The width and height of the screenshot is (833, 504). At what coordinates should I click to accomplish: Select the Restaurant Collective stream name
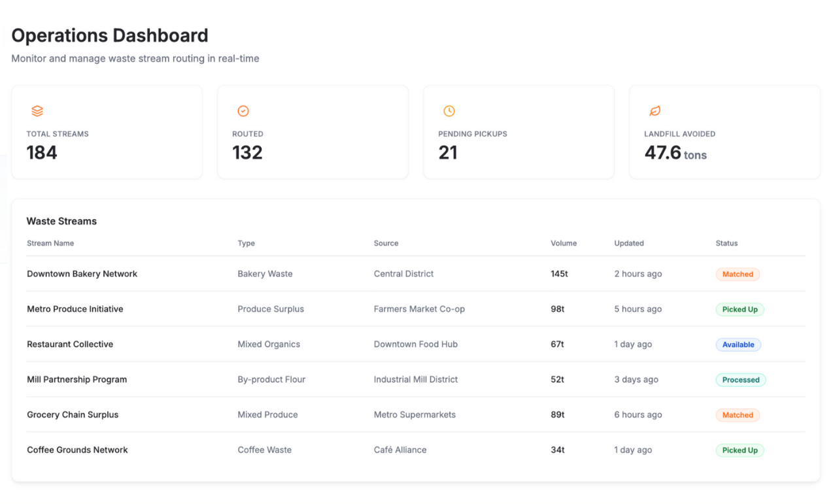(x=70, y=344)
